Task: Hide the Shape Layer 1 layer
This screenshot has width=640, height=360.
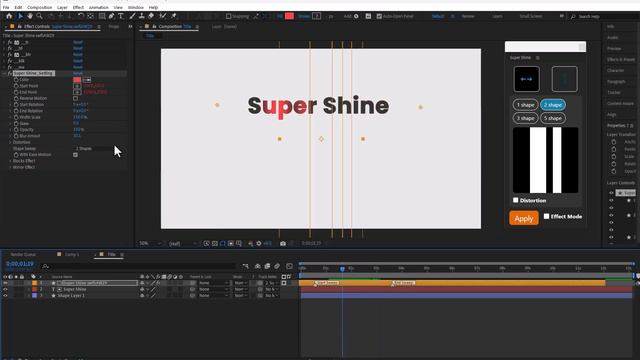Action: [5, 295]
